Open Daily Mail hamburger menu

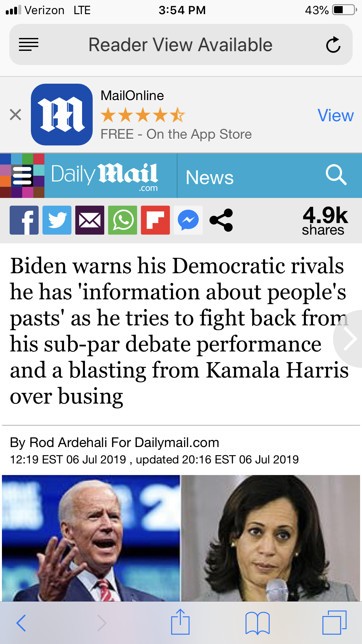click(22, 176)
